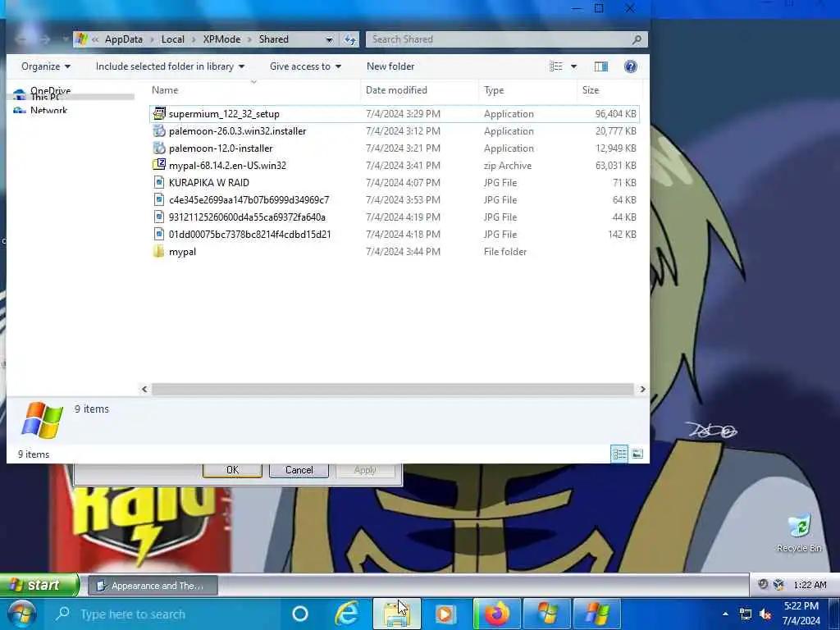The image size is (840, 630).
Task: Click scroll right arrow of file list
Action: 642,389
